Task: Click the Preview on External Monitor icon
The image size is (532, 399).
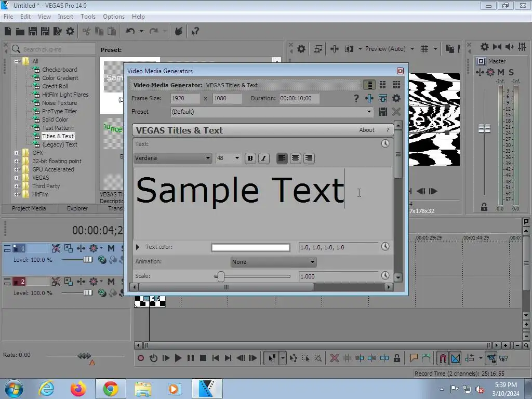Action: (x=318, y=49)
